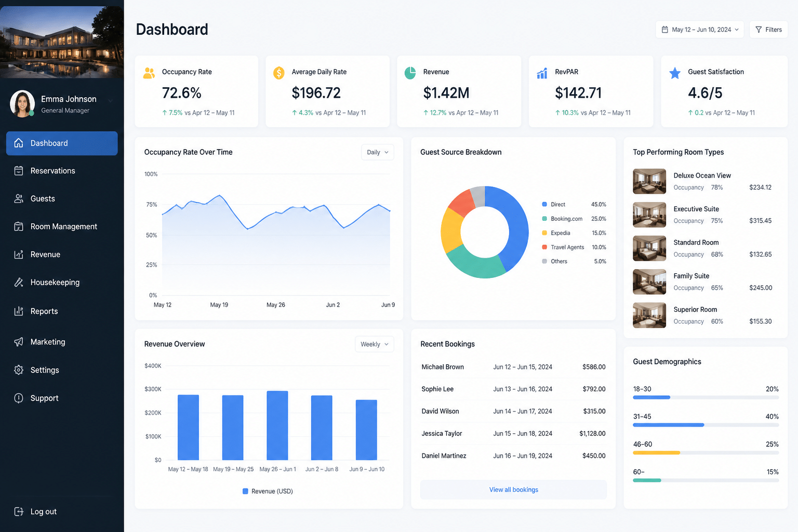Screen dimensions: 798x532
Task: Click the Occupancy Rate people icon
Action: [149, 73]
